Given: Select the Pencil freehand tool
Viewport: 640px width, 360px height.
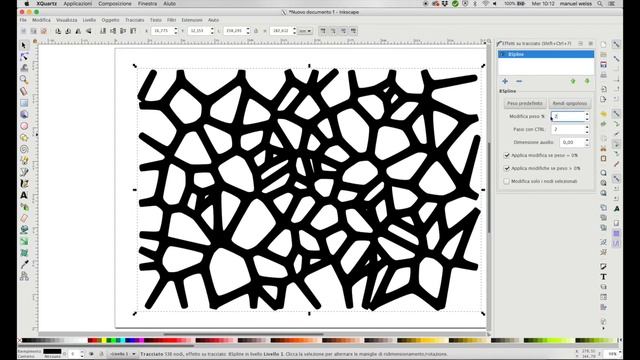Looking at the screenshot, I should tap(24, 160).
